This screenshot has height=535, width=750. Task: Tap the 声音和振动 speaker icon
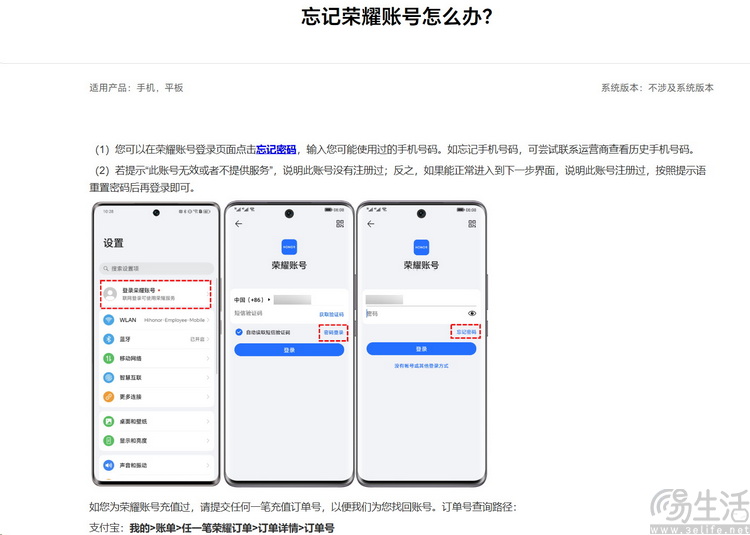[109, 465]
